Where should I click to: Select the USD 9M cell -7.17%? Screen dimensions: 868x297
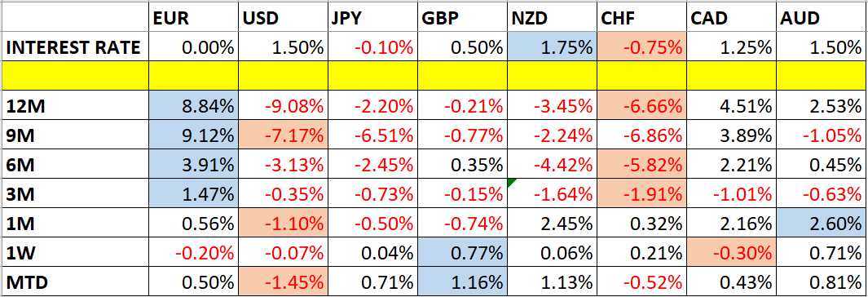click(x=282, y=135)
